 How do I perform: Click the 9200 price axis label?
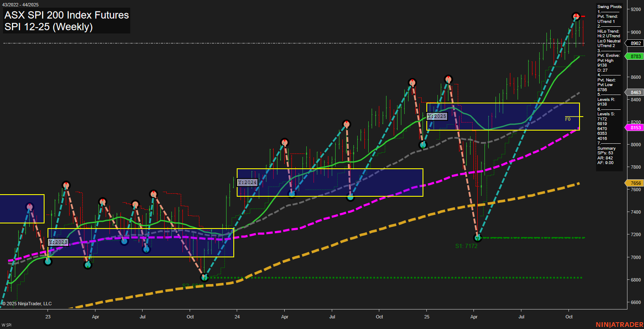click(x=636, y=9)
